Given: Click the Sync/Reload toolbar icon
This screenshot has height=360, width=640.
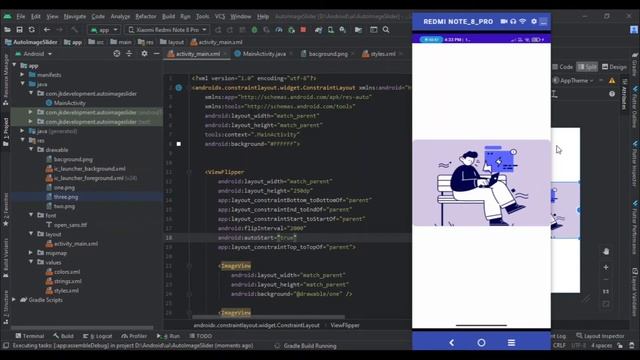Looking at the screenshot, I should [x=32, y=30].
